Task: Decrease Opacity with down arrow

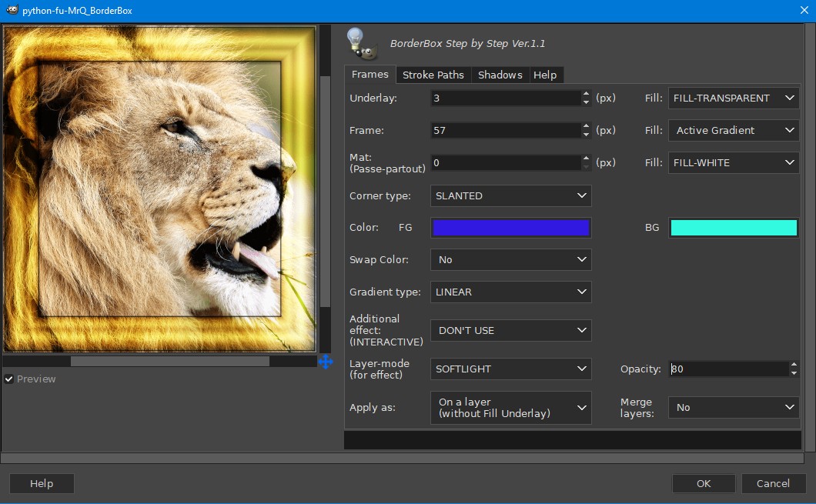Action: tap(794, 373)
